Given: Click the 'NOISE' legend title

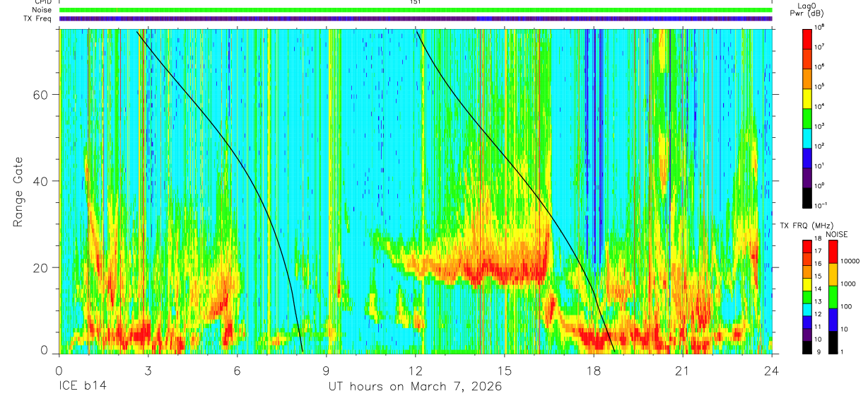Looking at the screenshot, I should [837, 234].
